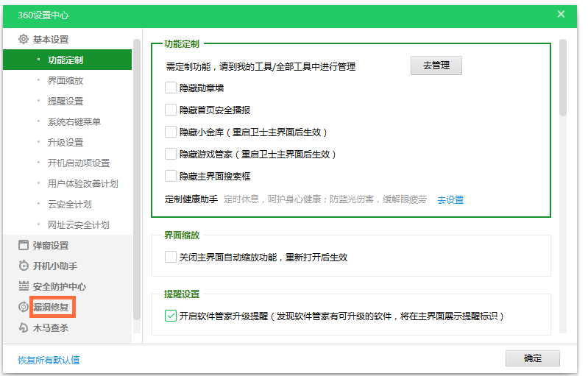Viewport: 588px width, 376px height.
Task: Check 关闭主界面自动缩放功能 checkbox
Action: (171, 257)
